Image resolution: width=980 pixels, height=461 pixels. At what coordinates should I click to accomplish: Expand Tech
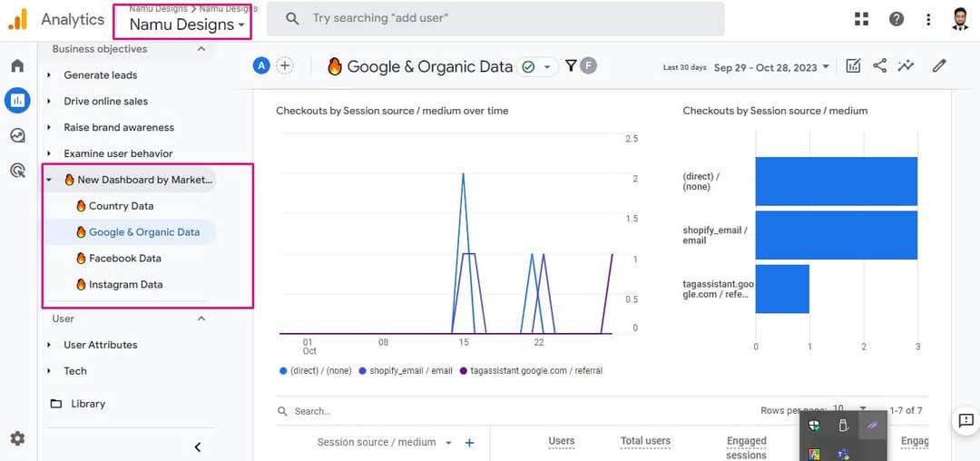(49, 371)
